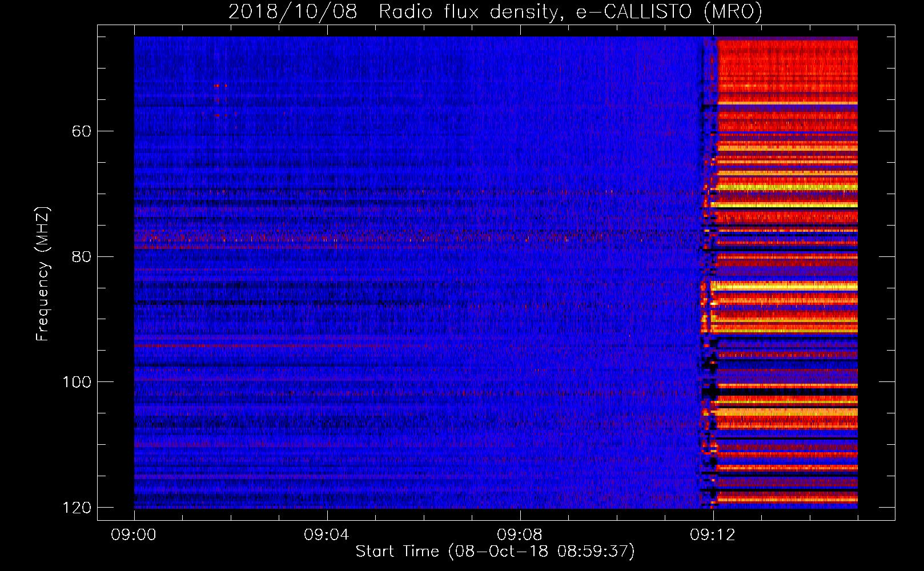924x571 pixels.
Task: Click the 100 frequency tick label
Action: tap(77, 381)
